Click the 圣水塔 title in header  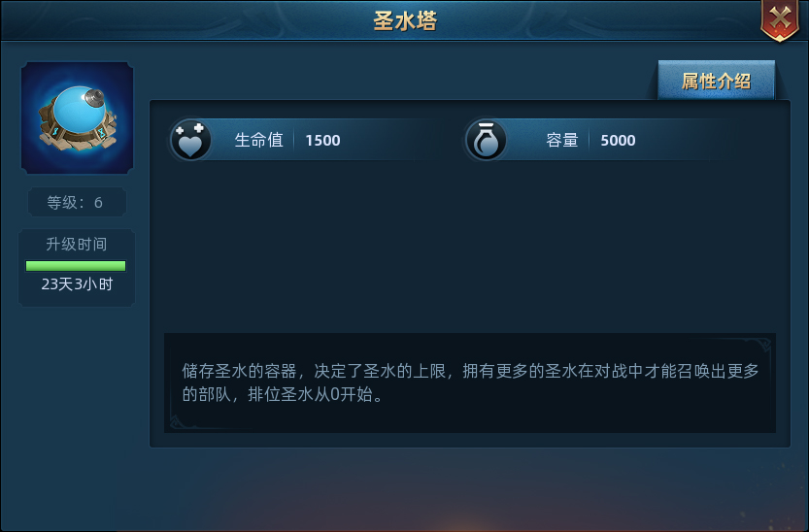(x=405, y=21)
